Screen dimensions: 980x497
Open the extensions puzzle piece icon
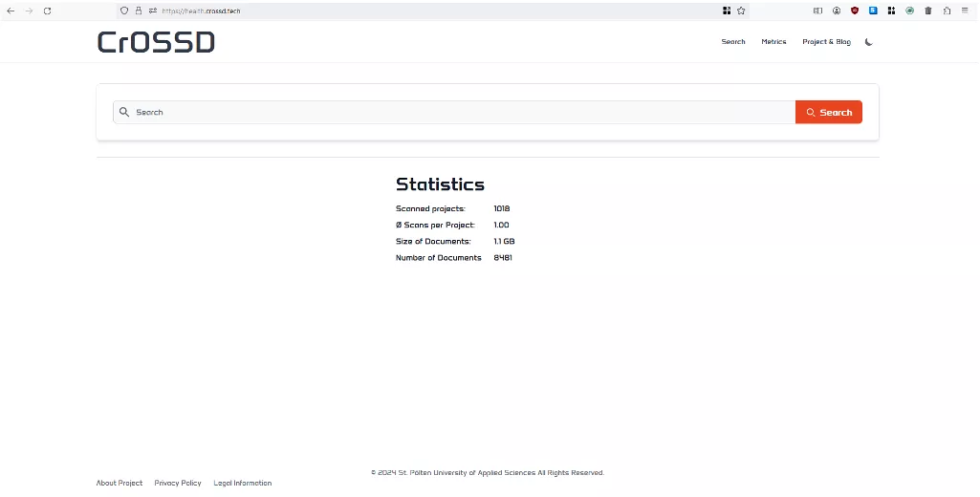(x=947, y=11)
